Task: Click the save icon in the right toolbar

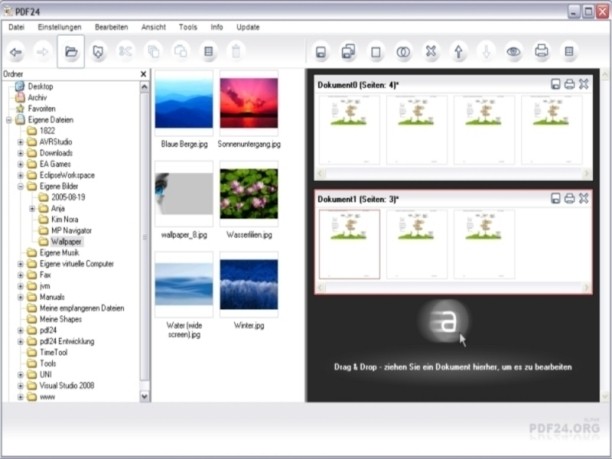Action: click(x=321, y=50)
